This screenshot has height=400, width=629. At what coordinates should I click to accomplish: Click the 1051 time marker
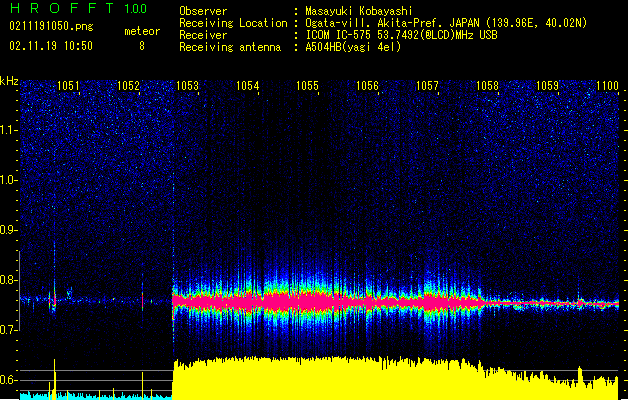68,85
